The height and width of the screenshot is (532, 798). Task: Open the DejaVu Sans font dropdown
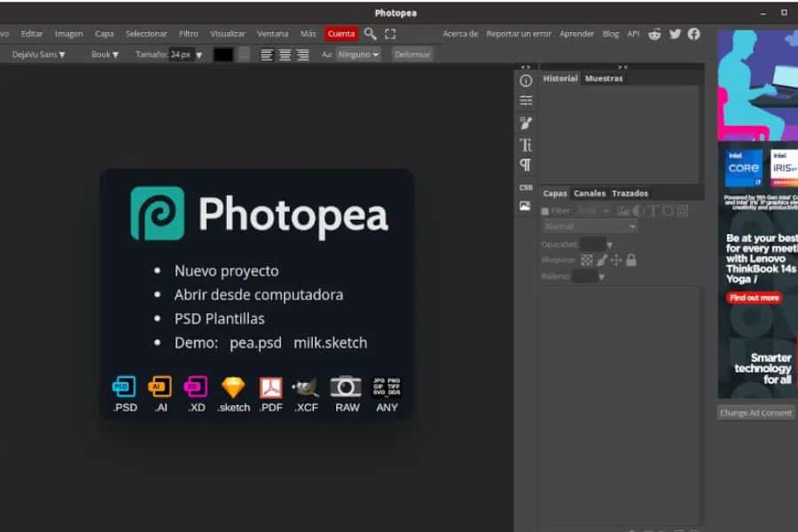[38, 54]
